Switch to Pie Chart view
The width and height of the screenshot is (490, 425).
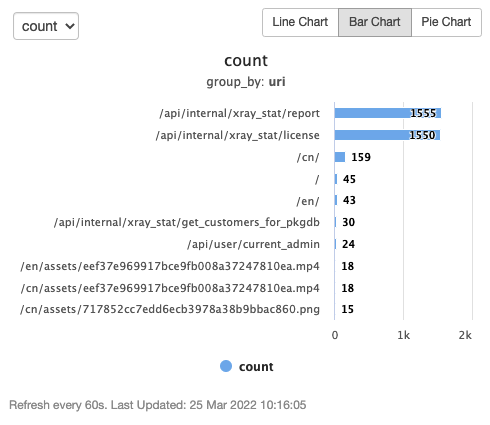click(x=446, y=22)
